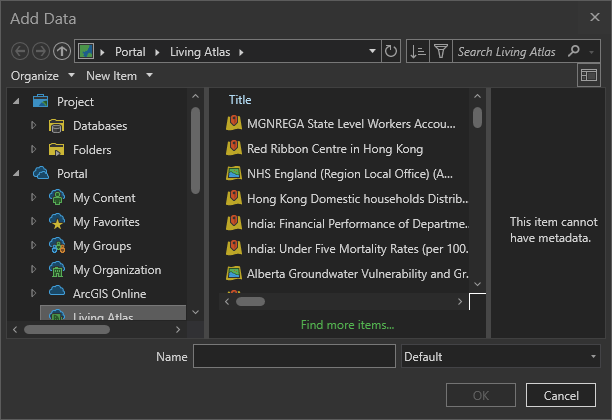Close the Add Data dialog
Viewport: 612px width, 420px height.
coord(594,17)
